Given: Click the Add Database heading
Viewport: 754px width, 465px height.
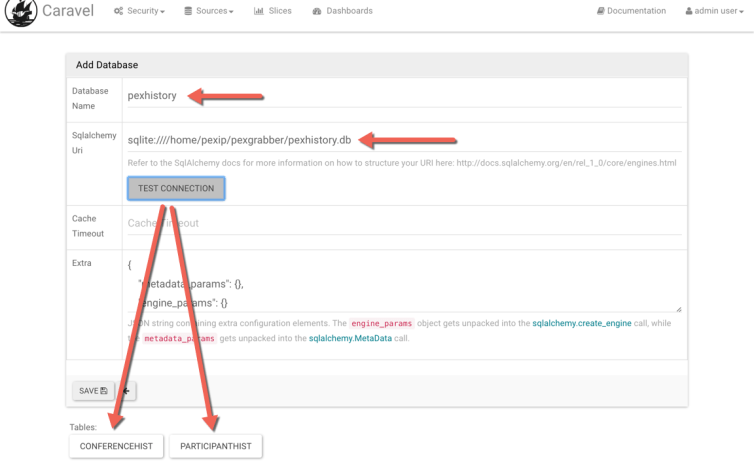Looking at the screenshot, I should click(107, 65).
